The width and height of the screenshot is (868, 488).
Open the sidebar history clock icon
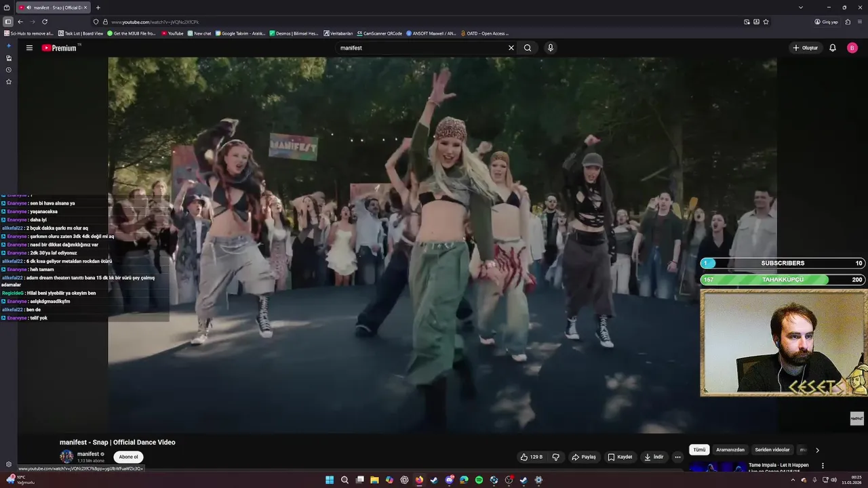pyautogui.click(x=9, y=70)
